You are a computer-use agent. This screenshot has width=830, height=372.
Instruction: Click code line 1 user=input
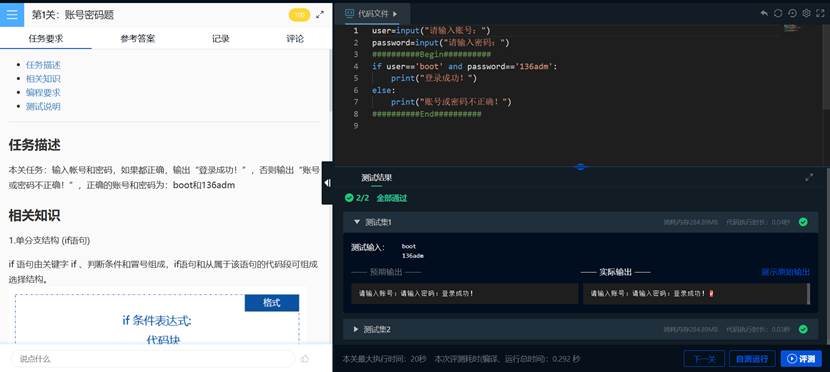pos(431,31)
